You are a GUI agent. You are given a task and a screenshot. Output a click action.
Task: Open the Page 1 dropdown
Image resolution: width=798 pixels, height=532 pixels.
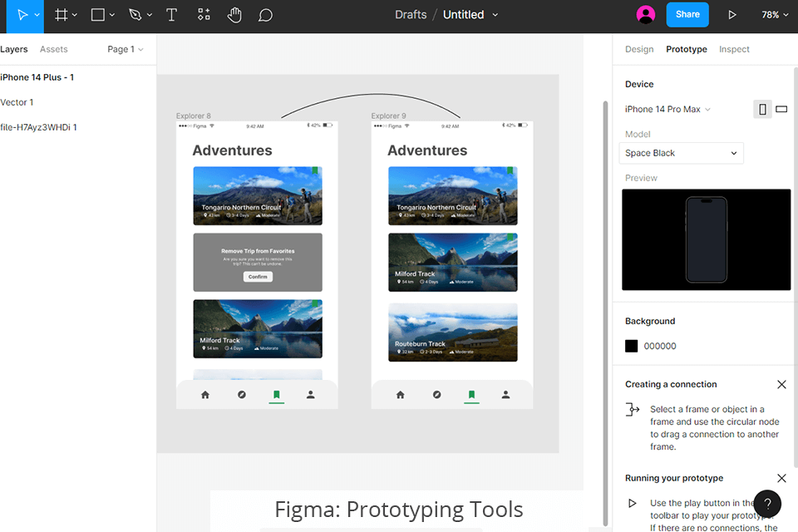(x=126, y=49)
